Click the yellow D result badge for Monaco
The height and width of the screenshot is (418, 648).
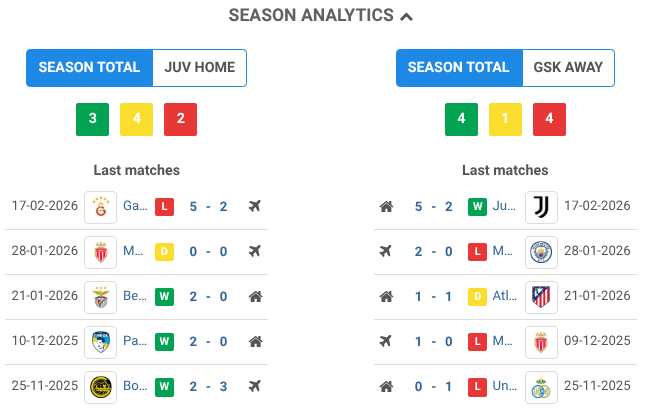164,251
